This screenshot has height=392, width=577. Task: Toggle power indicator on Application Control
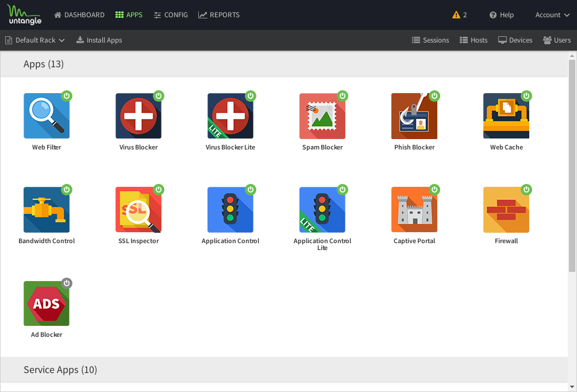coord(251,190)
